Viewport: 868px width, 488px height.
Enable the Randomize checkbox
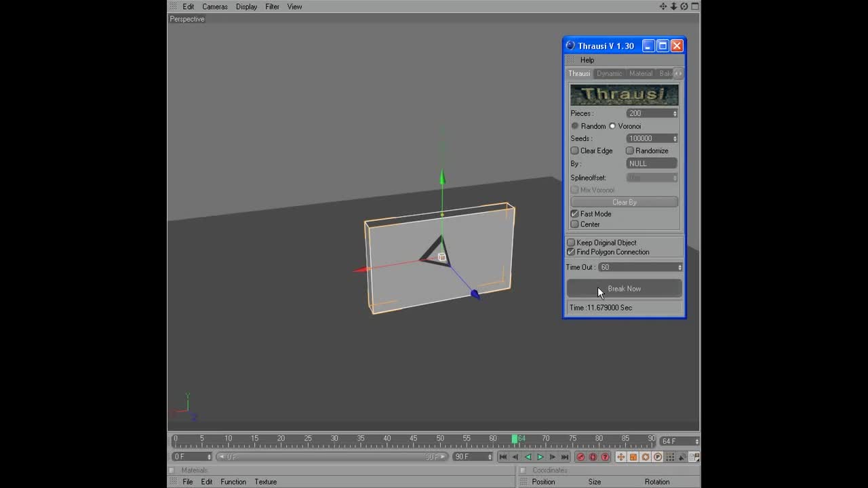(x=630, y=150)
